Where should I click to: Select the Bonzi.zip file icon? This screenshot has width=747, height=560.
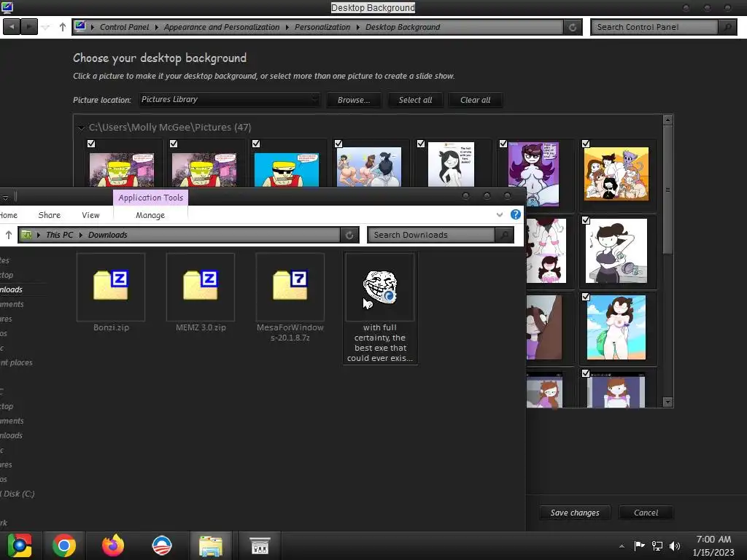coord(111,286)
